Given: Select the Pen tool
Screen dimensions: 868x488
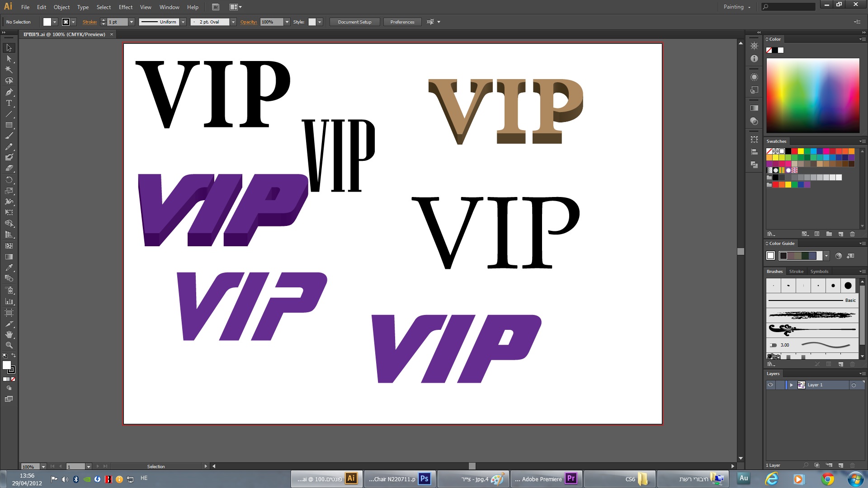Looking at the screenshot, I should (x=9, y=92).
